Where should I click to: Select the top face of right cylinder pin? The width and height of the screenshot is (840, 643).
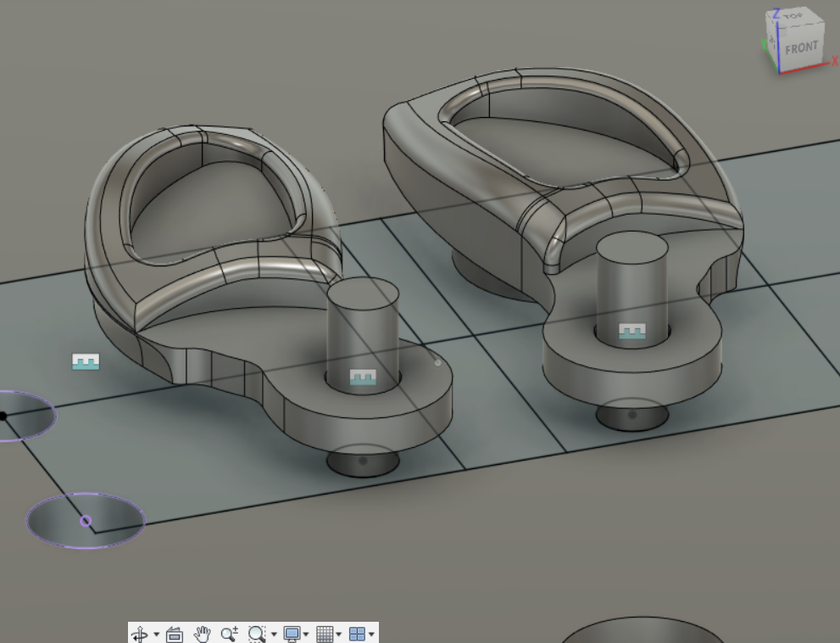pos(632,248)
